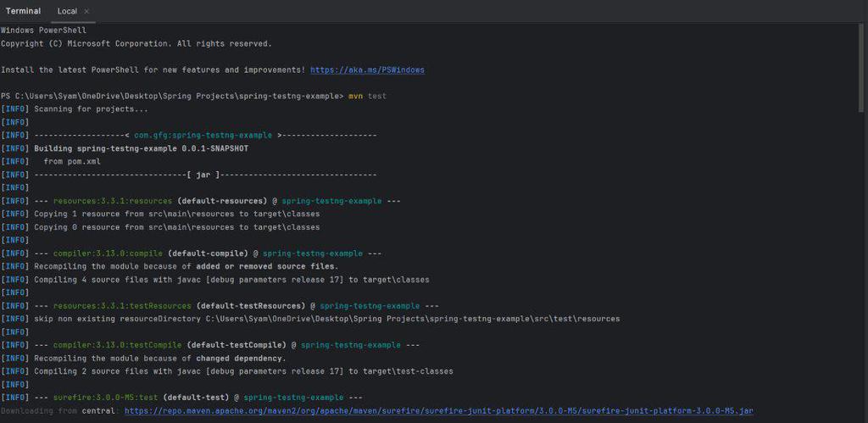Screen dimensions: 868x423
Task: Click the vertical scrollbar thumb
Action: pyautogui.click(x=861, y=66)
